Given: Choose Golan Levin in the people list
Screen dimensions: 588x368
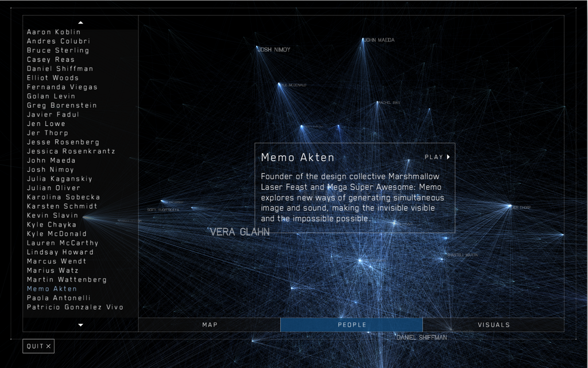Looking at the screenshot, I should tap(51, 97).
